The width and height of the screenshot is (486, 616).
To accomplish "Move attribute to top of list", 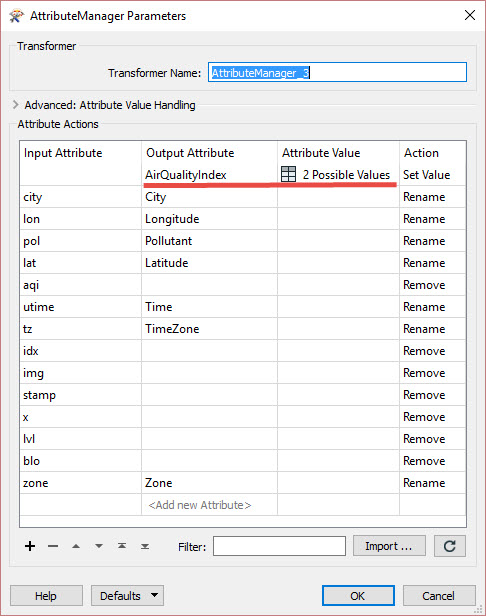I will pos(122,546).
